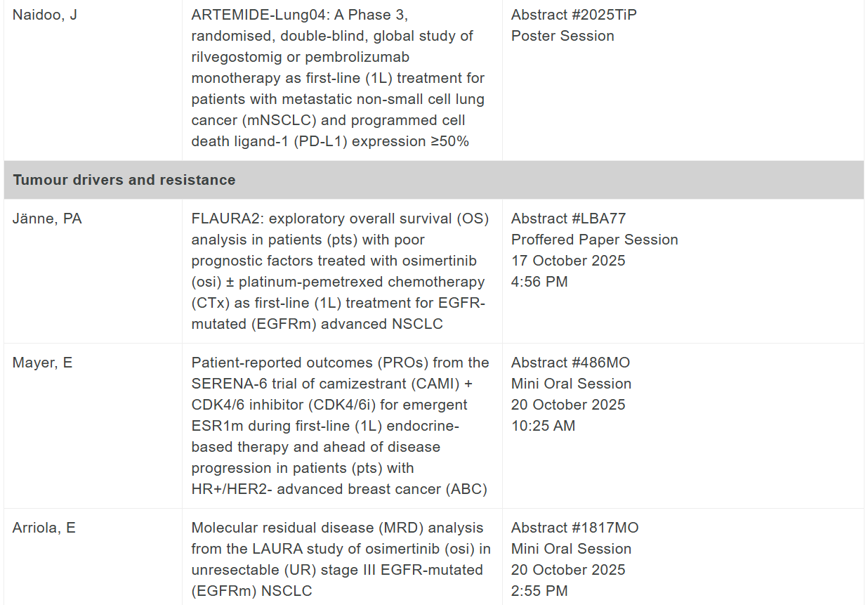868x605 pixels.
Task: Click the author name Mayer, E
Action: click(43, 363)
